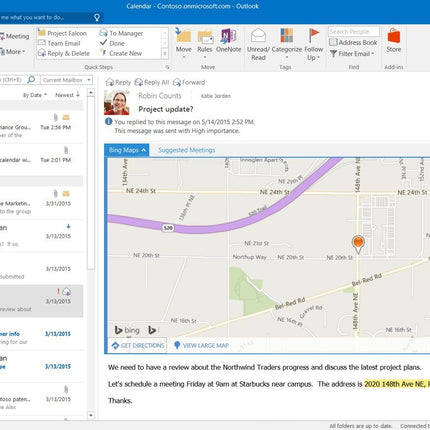Expand the Quick Steps gallery
Screen dimensions: 430x430
pyautogui.click(x=165, y=54)
